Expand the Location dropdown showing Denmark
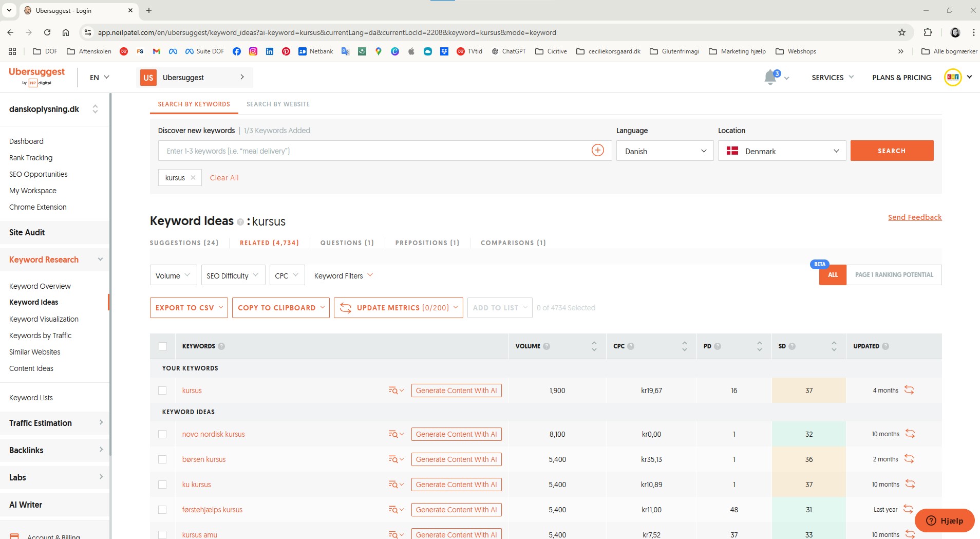Image resolution: width=980 pixels, height=539 pixels. coord(781,151)
